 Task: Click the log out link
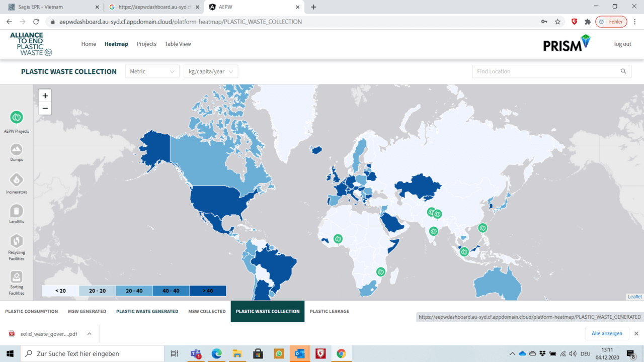click(622, 44)
